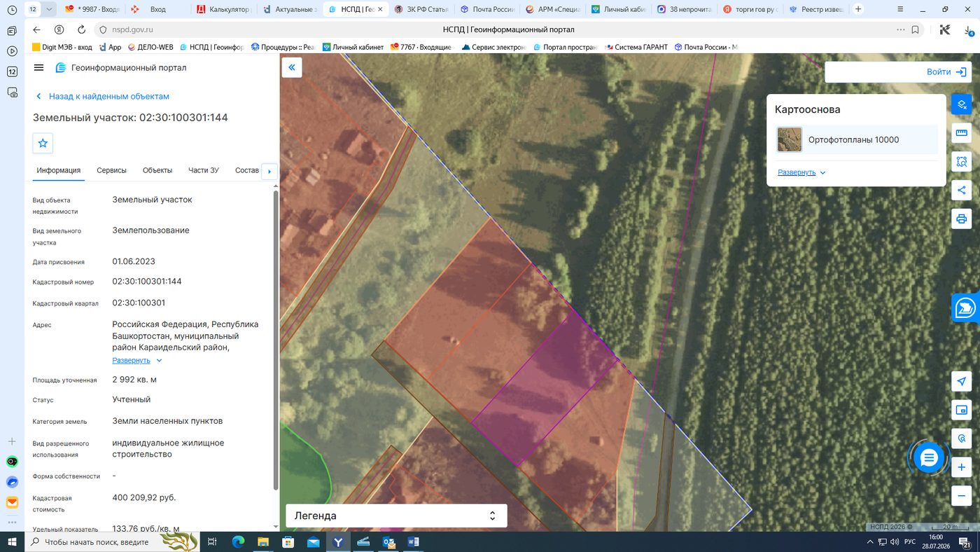Zoom out with the minus button

click(961, 496)
